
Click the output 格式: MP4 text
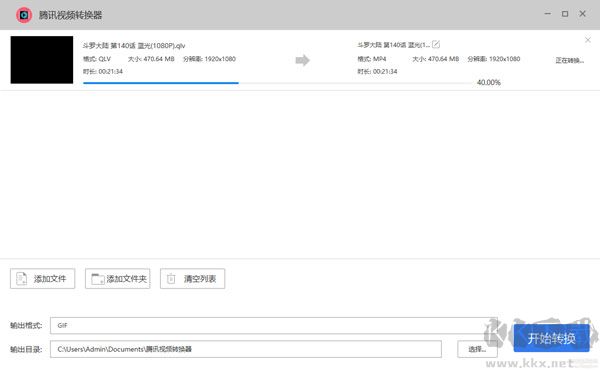coord(372,59)
